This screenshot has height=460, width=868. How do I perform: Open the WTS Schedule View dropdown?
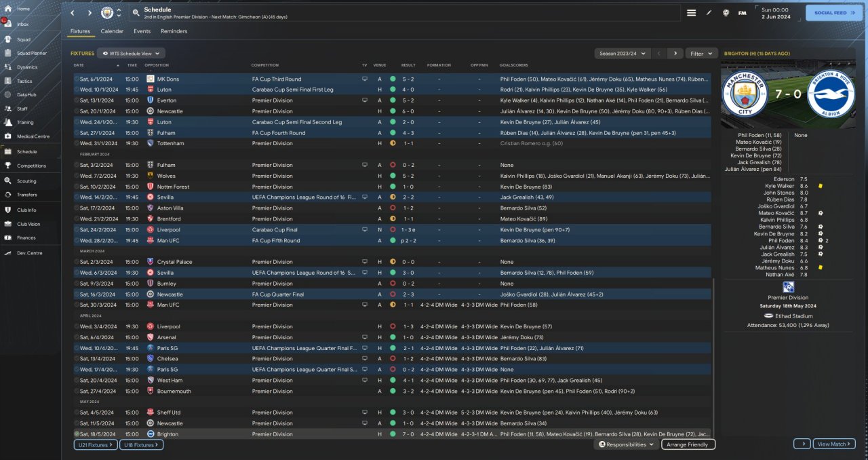click(x=131, y=53)
